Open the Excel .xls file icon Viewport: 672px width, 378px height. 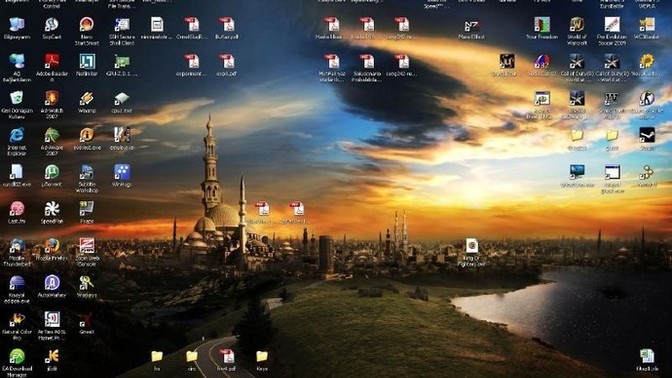[647, 356]
